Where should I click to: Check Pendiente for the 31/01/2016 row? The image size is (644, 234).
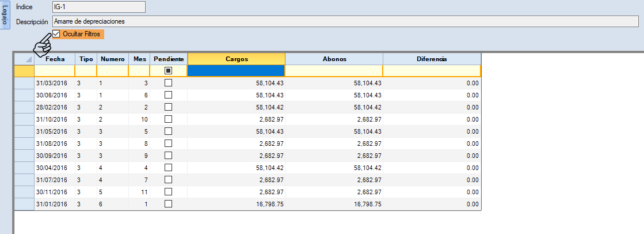click(x=168, y=204)
